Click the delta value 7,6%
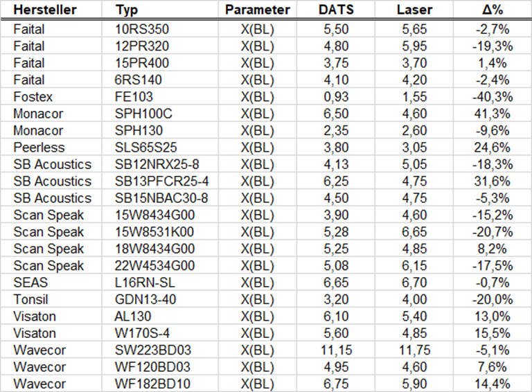The image size is (532, 392). point(493,367)
